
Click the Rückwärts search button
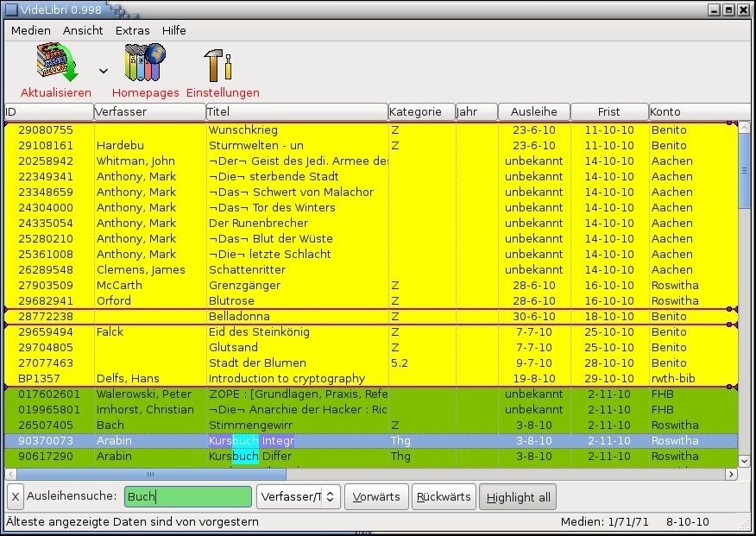tap(444, 497)
